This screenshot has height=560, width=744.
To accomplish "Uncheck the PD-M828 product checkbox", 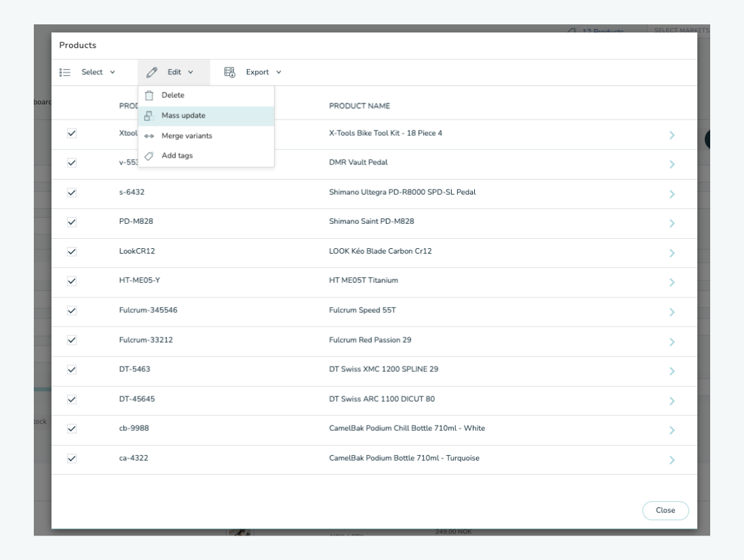I will (x=72, y=222).
